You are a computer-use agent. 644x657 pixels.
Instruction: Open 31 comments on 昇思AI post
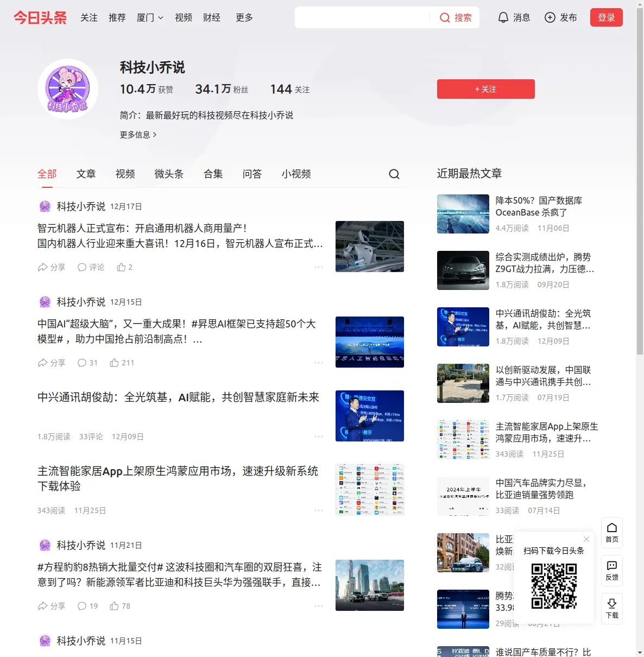87,363
